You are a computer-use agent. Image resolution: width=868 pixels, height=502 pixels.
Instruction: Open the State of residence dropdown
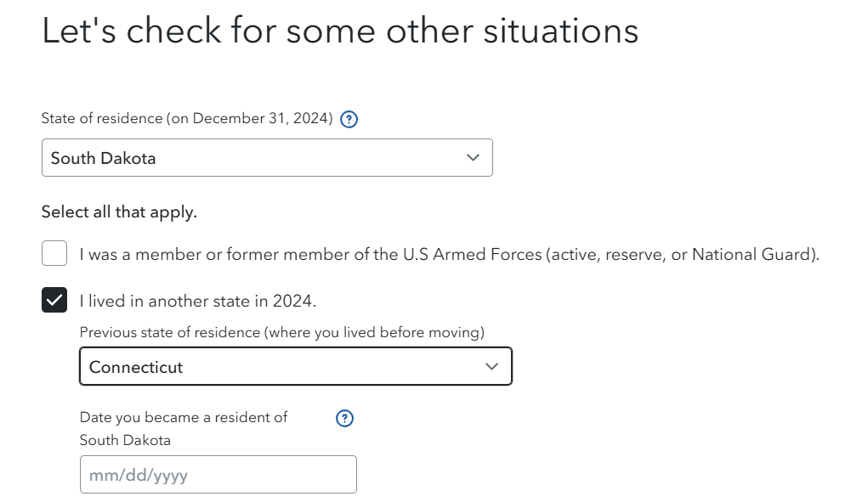pyautogui.click(x=267, y=158)
